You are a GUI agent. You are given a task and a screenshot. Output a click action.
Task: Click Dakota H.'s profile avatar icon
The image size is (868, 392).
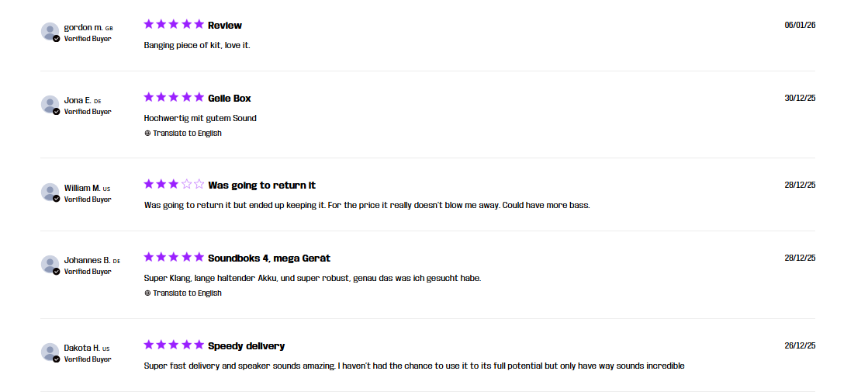(x=50, y=352)
